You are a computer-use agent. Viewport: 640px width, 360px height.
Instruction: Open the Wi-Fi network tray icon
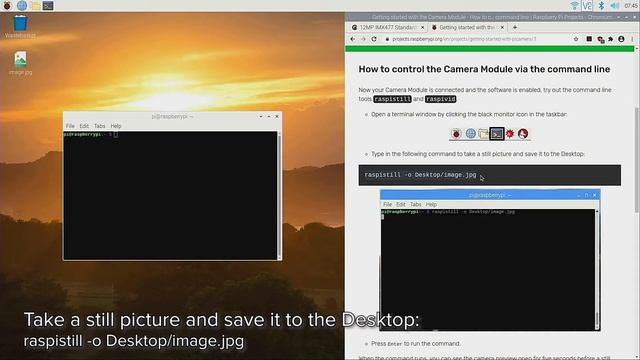(x=574, y=6)
